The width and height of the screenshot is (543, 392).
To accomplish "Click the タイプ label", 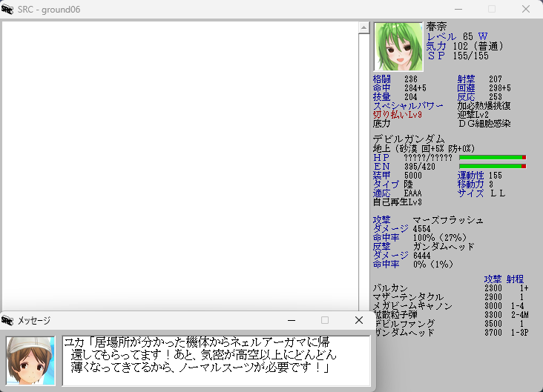I will (x=386, y=184).
